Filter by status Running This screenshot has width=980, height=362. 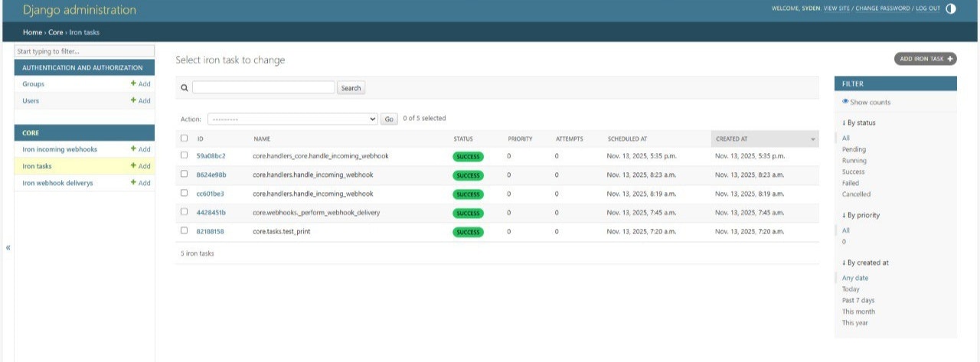(x=854, y=161)
